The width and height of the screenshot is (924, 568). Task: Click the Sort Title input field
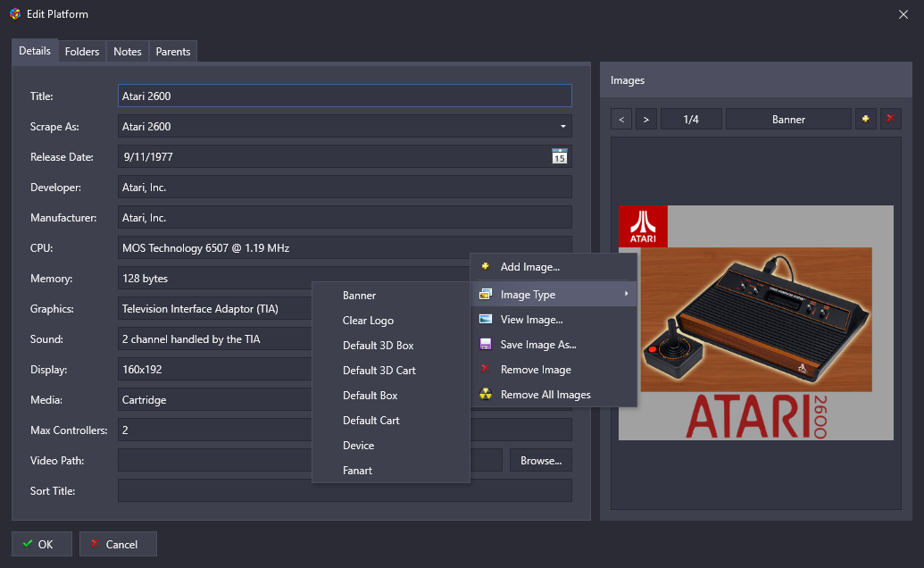(x=345, y=490)
